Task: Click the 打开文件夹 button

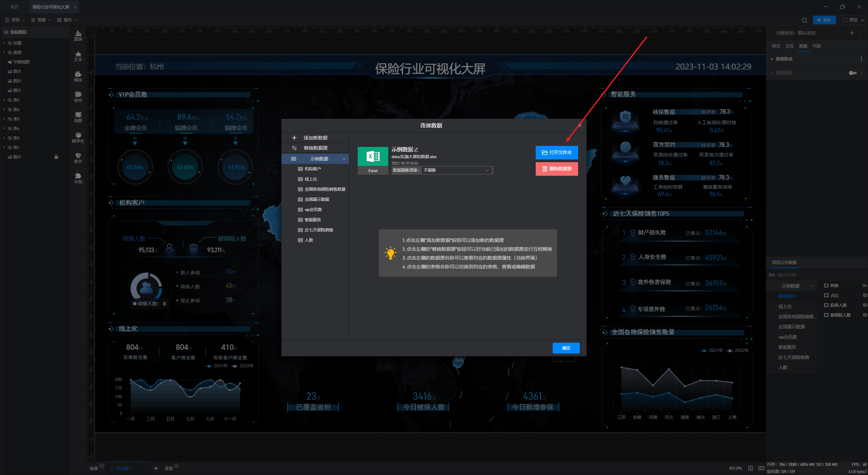Action: (557, 153)
